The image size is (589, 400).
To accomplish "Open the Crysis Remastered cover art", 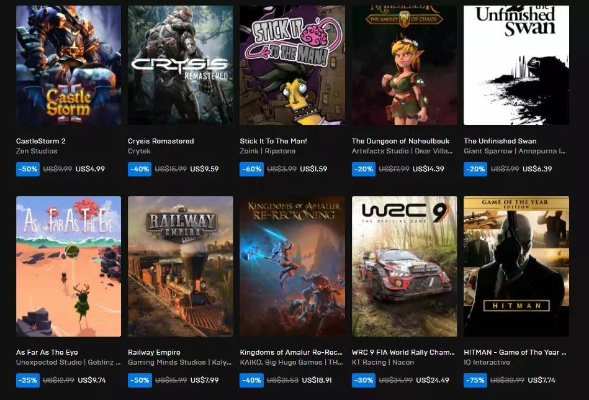I will 180,65.
